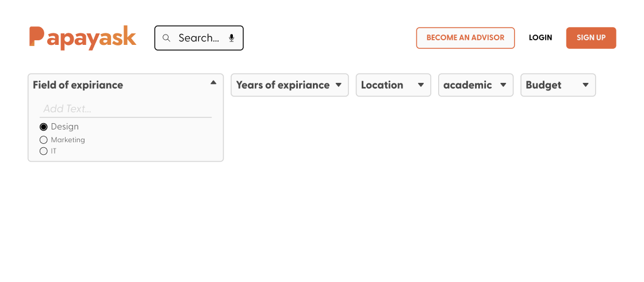Image resolution: width=644 pixels, height=282 pixels.
Task: Activate the microphone voice search icon
Action: click(x=232, y=38)
